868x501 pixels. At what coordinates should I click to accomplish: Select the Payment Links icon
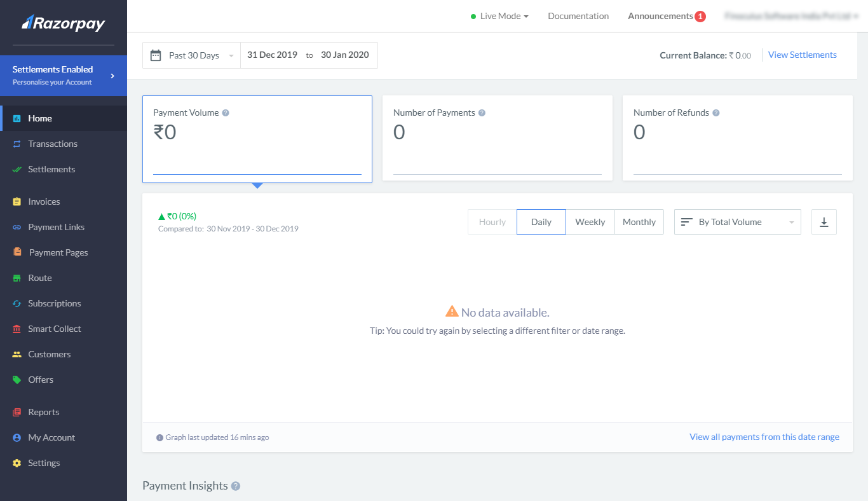pos(15,227)
